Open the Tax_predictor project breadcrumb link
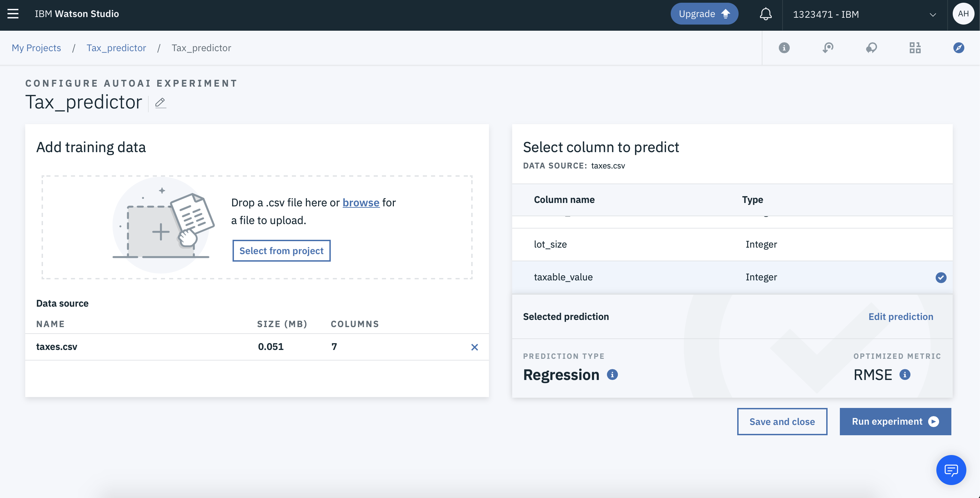The height and width of the screenshot is (498, 980). pos(116,48)
